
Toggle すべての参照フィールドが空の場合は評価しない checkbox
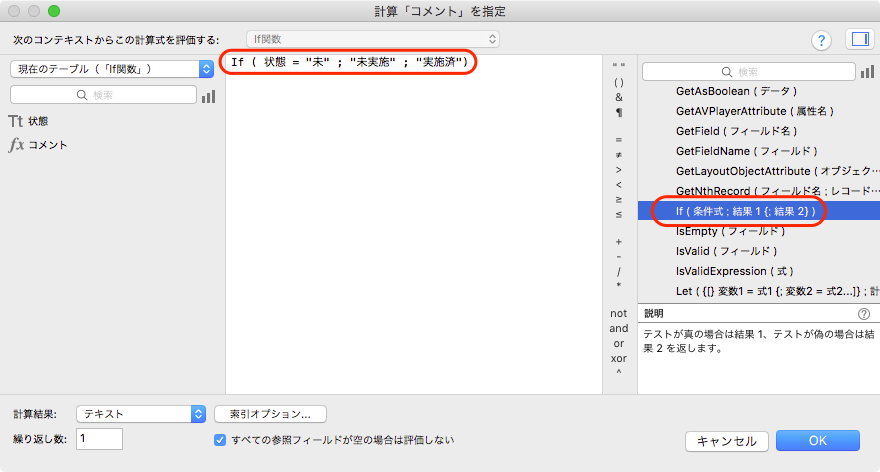click(220, 440)
